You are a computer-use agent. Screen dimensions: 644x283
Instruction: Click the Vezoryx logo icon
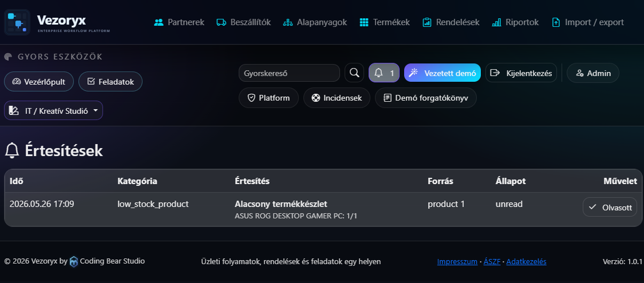pyautogui.click(x=17, y=22)
